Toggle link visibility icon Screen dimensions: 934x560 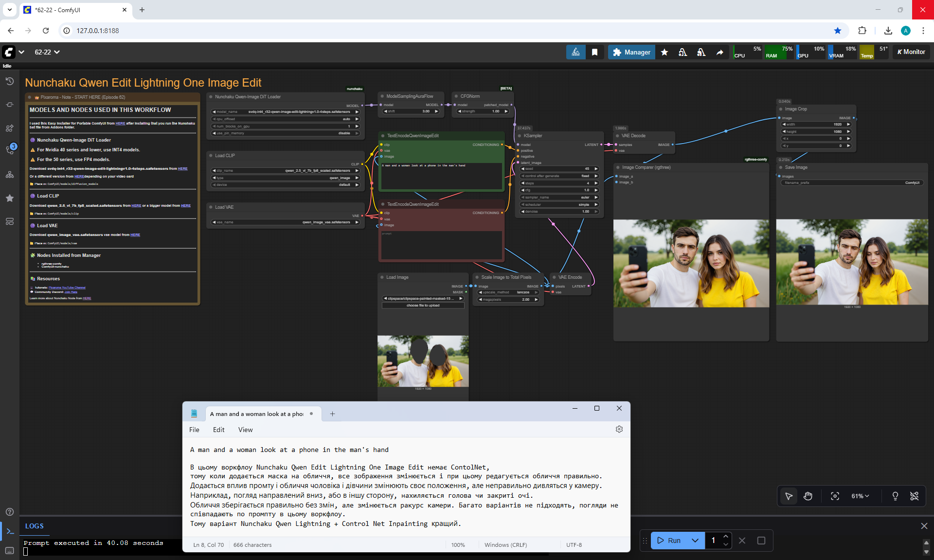tap(914, 496)
